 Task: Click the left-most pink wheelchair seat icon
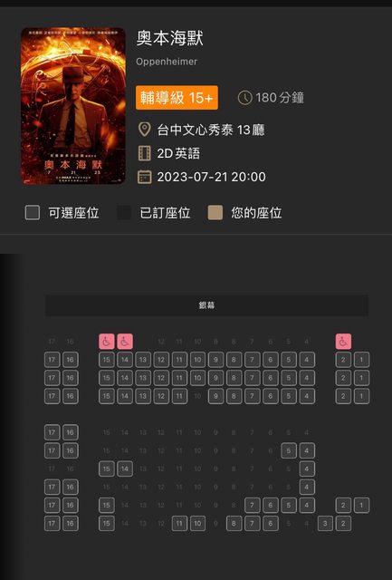(107, 342)
